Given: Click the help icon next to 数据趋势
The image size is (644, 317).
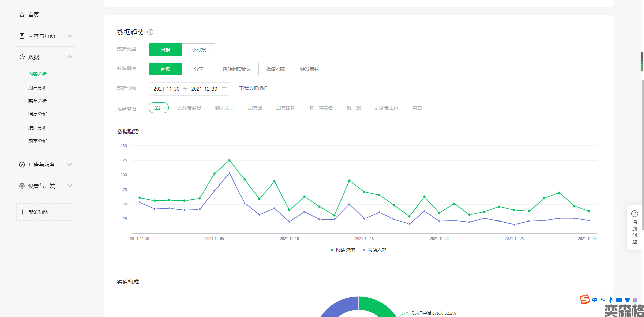Looking at the screenshot, I should coord(150,32).
